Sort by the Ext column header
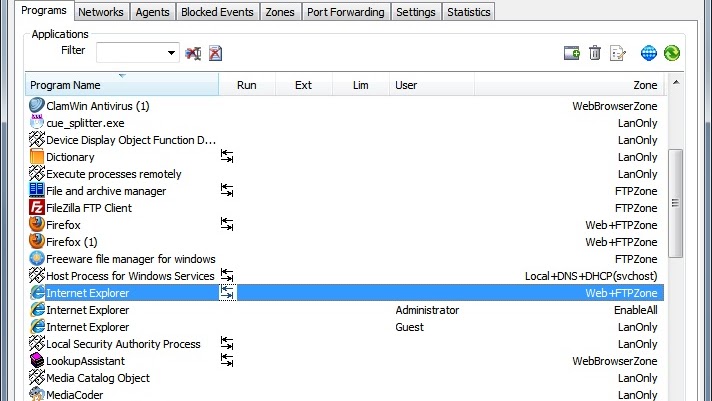The width and height of the screenshot is (712, 401). pos(304,84)
